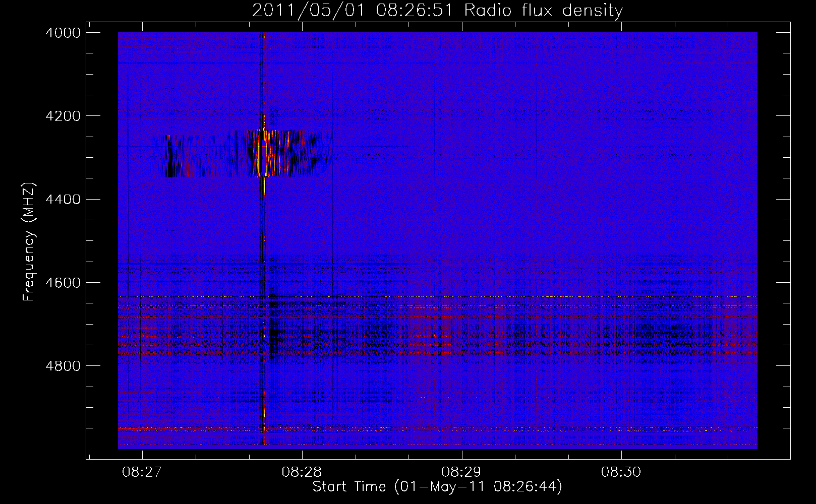Click the 08:27 time axis label
816x504 pixels.
pyautogui.click(x=142, y=472)
